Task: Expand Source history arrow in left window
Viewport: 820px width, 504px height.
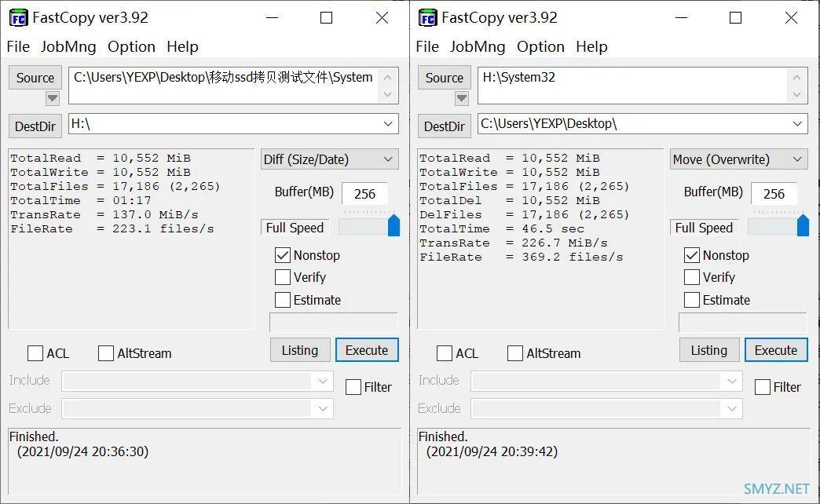Action: coord(53,98)
